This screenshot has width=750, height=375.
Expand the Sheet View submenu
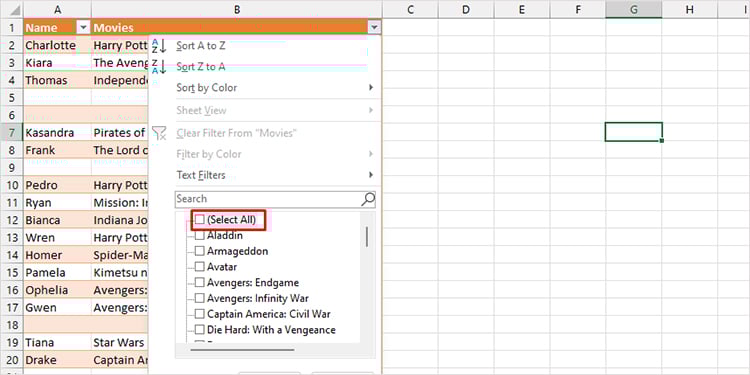[x=371, y=110]
